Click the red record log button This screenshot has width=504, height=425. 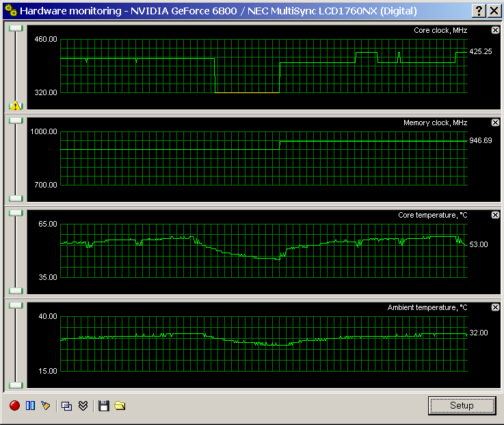14,405
